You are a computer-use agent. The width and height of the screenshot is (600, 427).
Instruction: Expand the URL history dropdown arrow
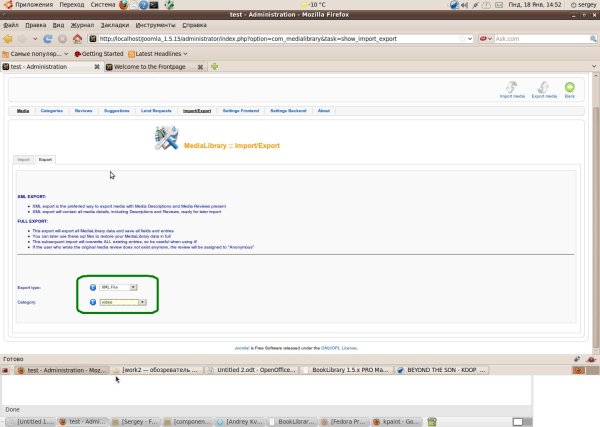pos(470,39)
